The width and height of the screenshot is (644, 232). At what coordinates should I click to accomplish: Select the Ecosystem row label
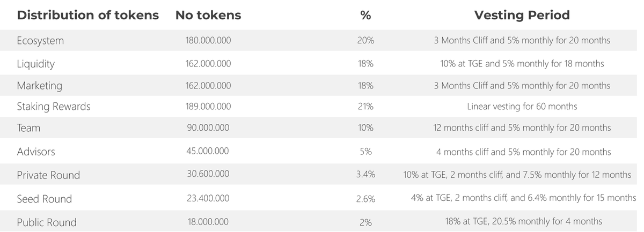tap(40, 41)
